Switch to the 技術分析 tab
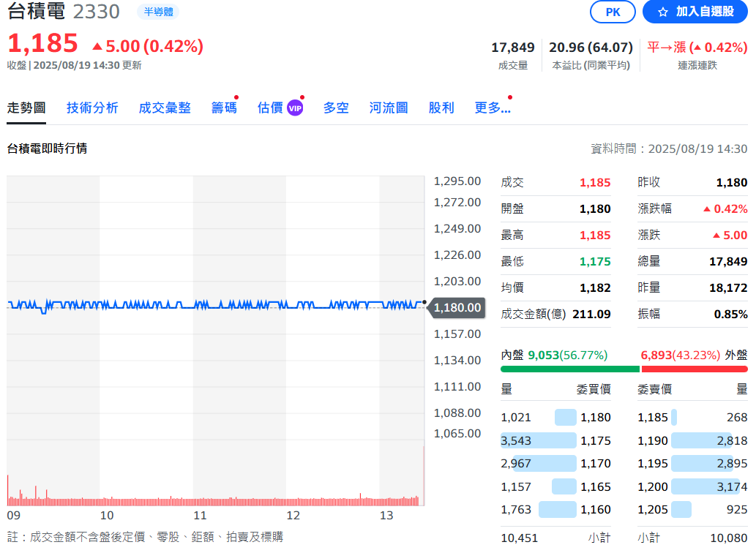The width and height of the screenshot is (756, 553). click(92, 108)
